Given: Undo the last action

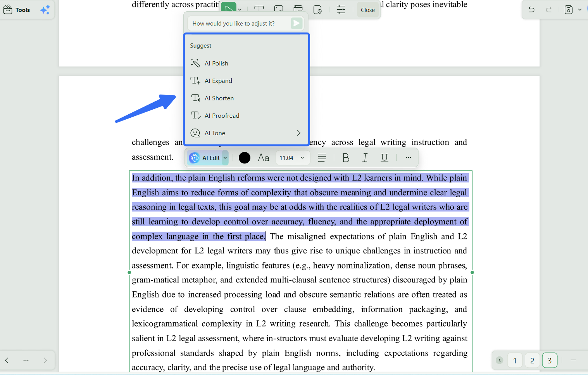Looking at the screenshot, I should (531, 10).
